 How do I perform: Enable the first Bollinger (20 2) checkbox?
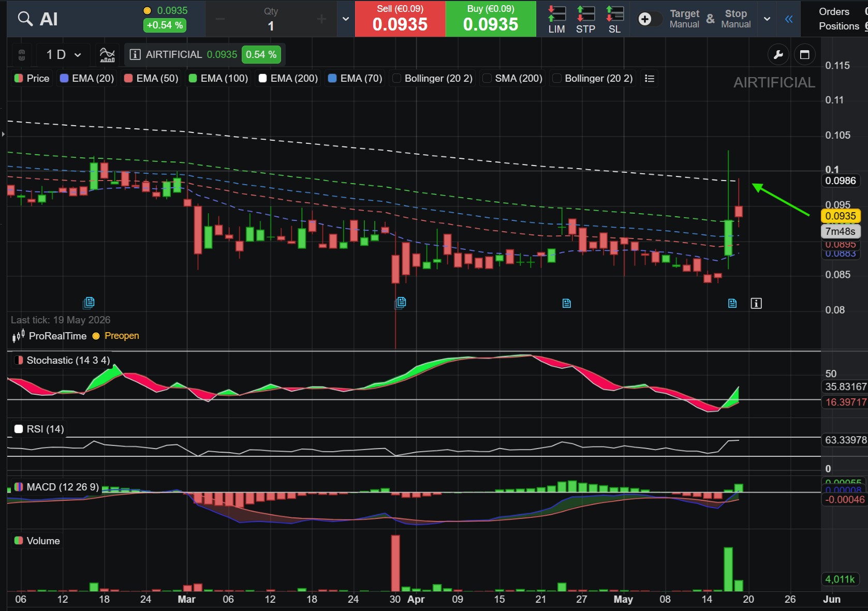397,79
